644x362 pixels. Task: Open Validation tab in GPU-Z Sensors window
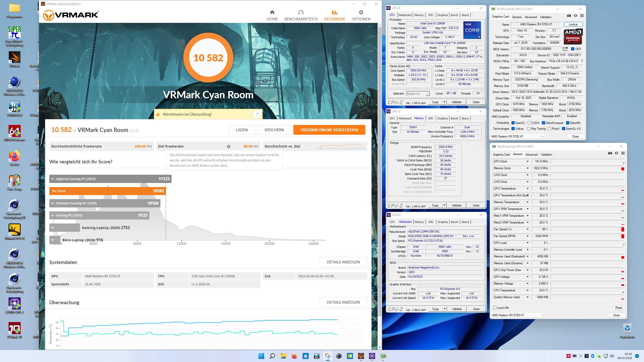(x=546, y=154)
